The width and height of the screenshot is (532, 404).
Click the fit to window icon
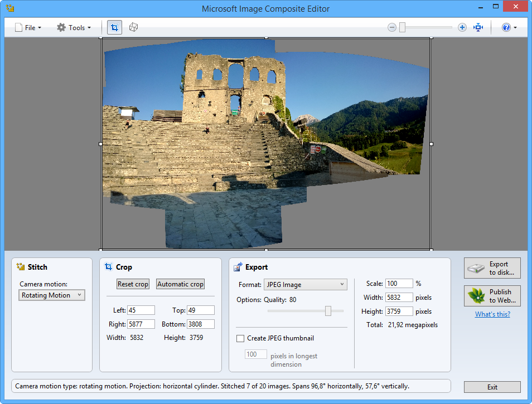pos(478,27)
